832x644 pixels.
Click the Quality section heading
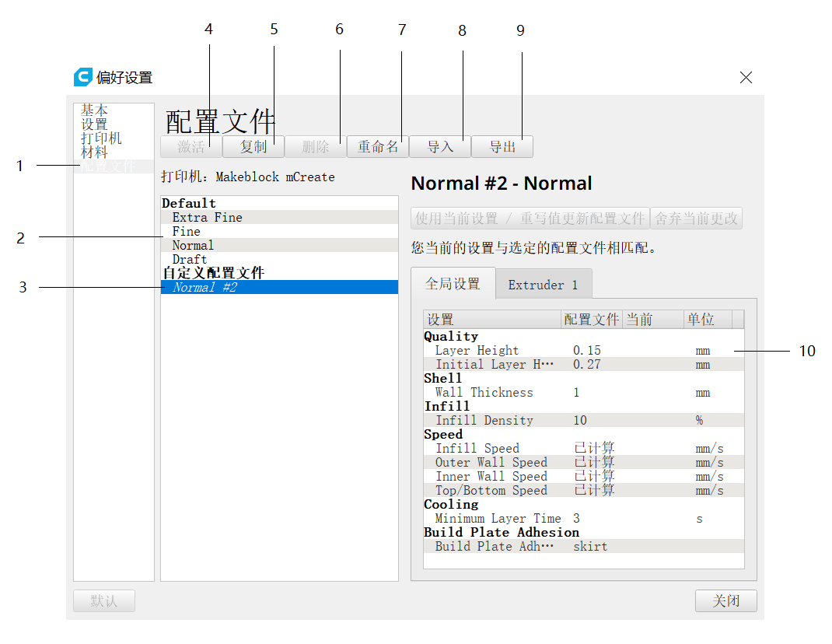451,337
